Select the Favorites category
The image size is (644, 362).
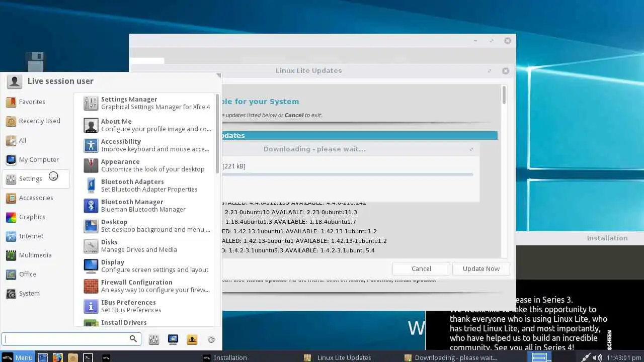click(x=36, y=102)
